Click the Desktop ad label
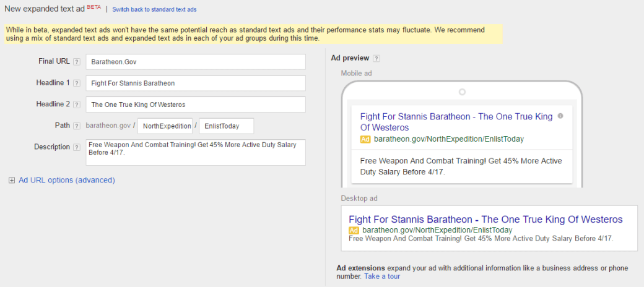 359,199
